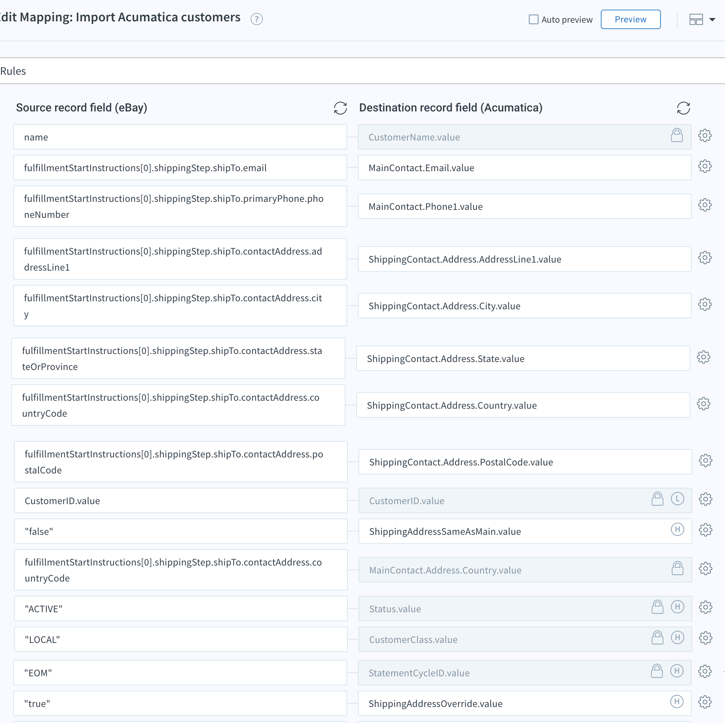Screen dimensions: 725x728
Task: Click hardcoded H icon on ShippingAddressSameAsMain.value
Action: click(x=677, y=529)
